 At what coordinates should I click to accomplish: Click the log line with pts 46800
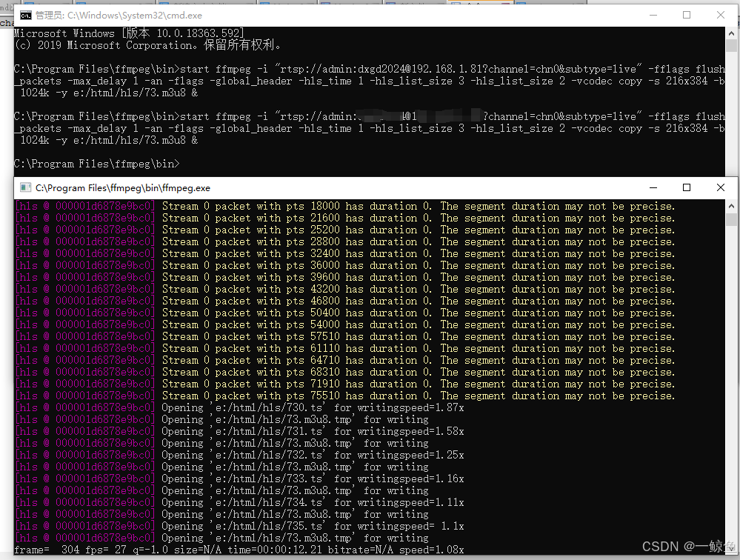pyautogui.click(x=345, y=301)
